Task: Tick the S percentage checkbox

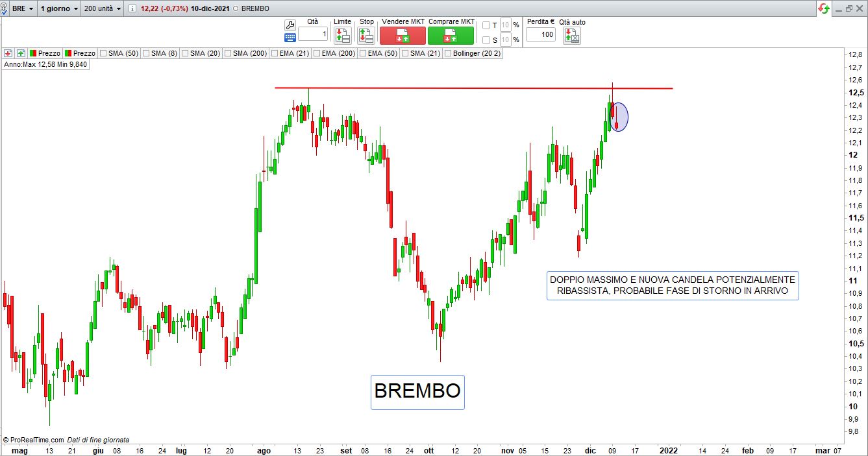Action: pyautogui.click(x=486, y=40)
